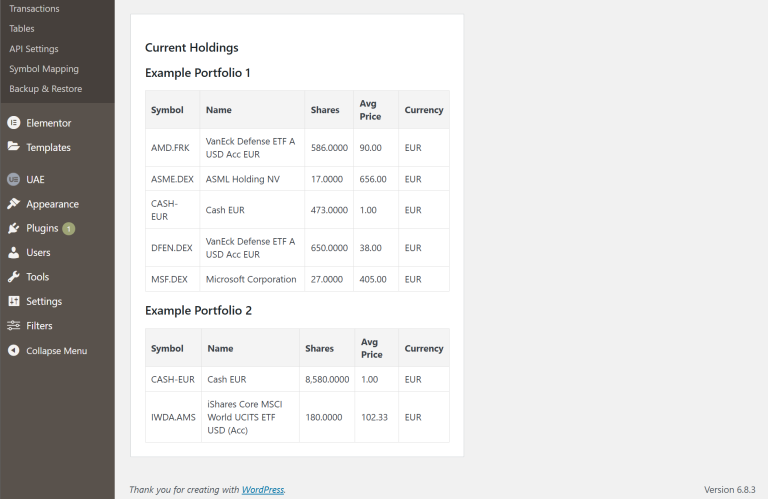768x499 pixels.
Task: Click the UAE sidebar icon
Action: coord(14,180)
